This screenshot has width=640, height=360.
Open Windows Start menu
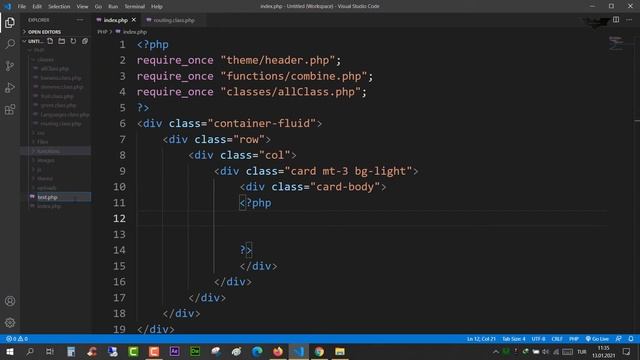click(10, 351)
